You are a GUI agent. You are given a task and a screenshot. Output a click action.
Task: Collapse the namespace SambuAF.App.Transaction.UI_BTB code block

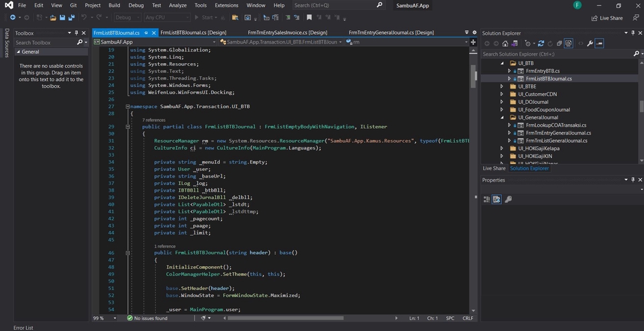[127, 107]
